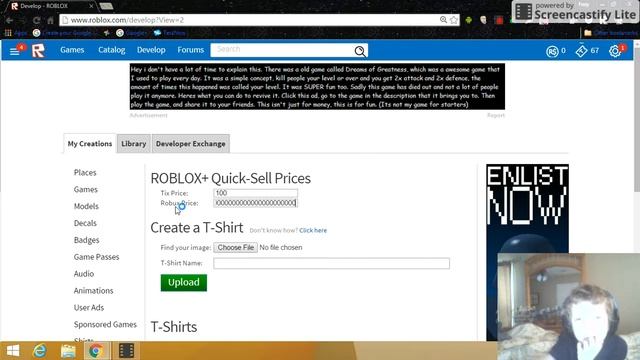Viewport: 640px width, 360px height.
Task: Launch Internet Explorer from taskbar
Action: 40,351
